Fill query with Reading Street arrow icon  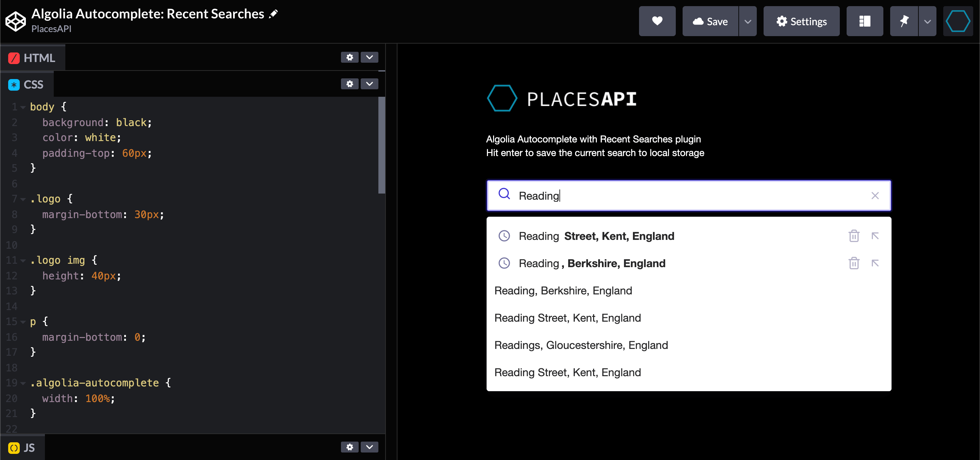point(875,236)
